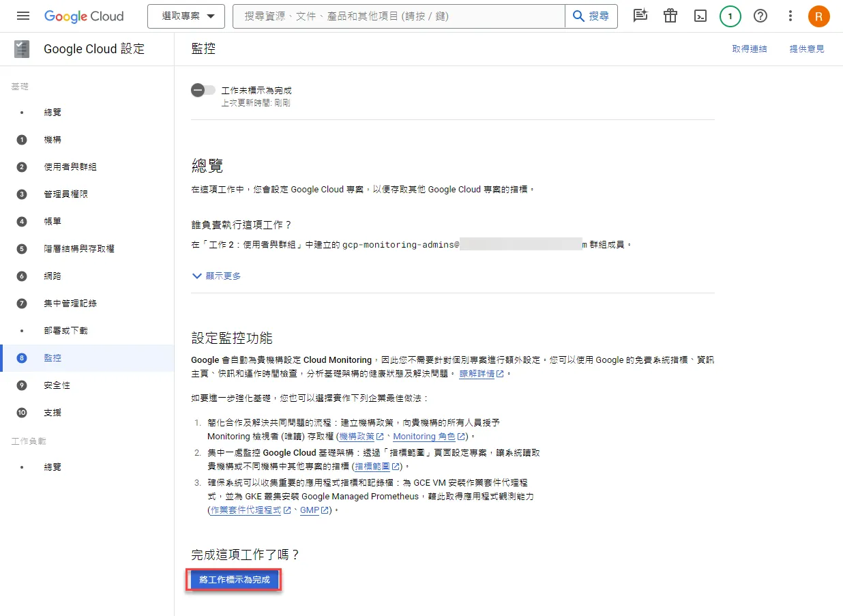Open 瞭解詳情 external link
Viewport: 843px width, 616px height.
[482, 374]
